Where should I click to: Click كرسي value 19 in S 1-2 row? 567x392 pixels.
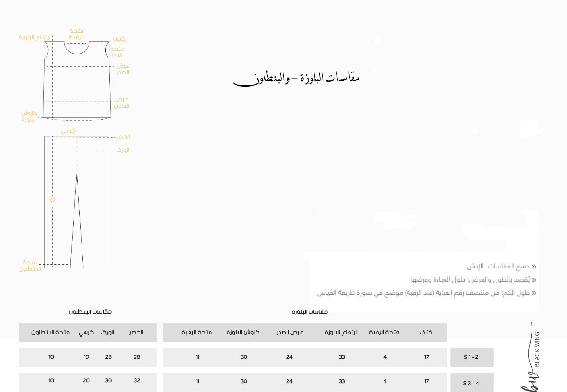click(x=86, y=357)
